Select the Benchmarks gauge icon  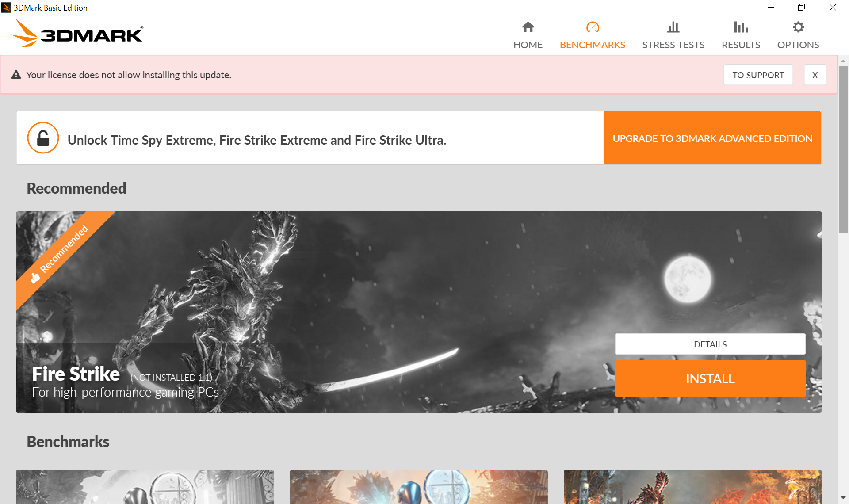click(593, 27)
